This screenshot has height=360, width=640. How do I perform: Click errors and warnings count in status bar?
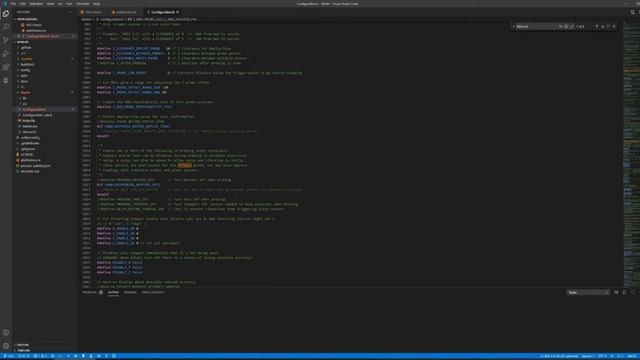pyautogui.click(x=41, y=356)
